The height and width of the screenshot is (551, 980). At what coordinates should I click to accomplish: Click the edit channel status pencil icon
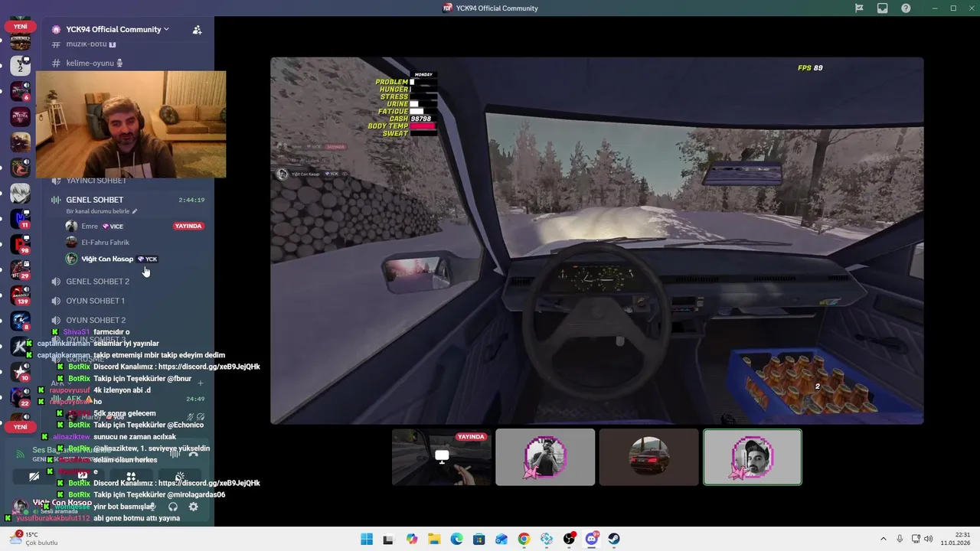(135, 211)
